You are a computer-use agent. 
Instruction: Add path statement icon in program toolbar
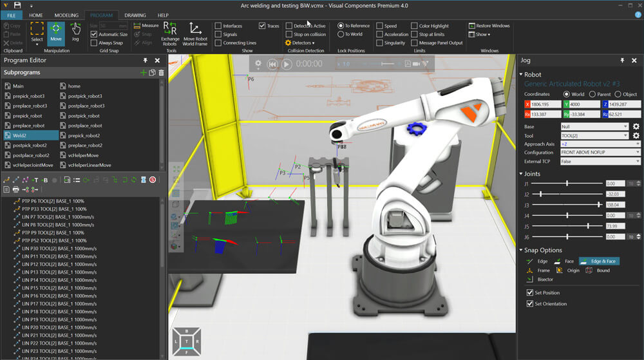25,180
